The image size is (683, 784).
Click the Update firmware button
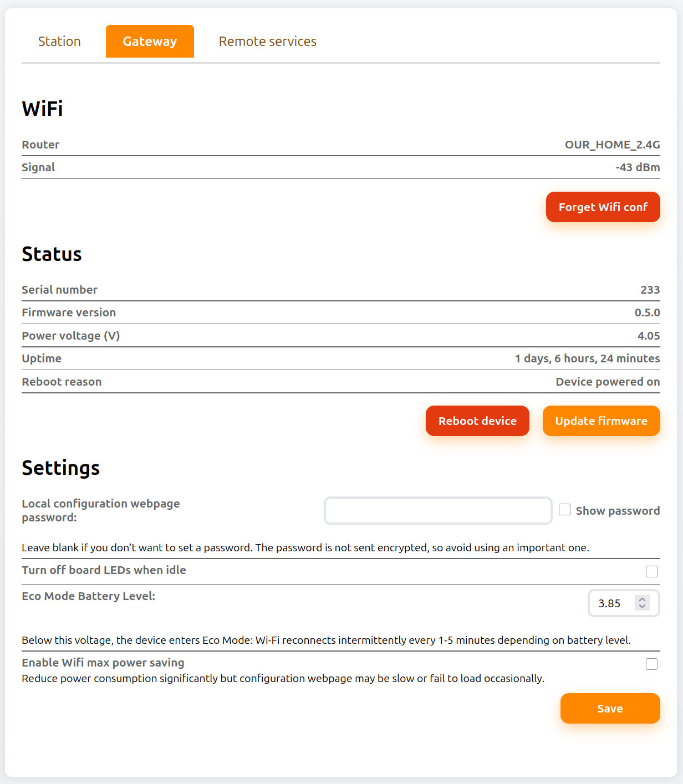point(601,421)
